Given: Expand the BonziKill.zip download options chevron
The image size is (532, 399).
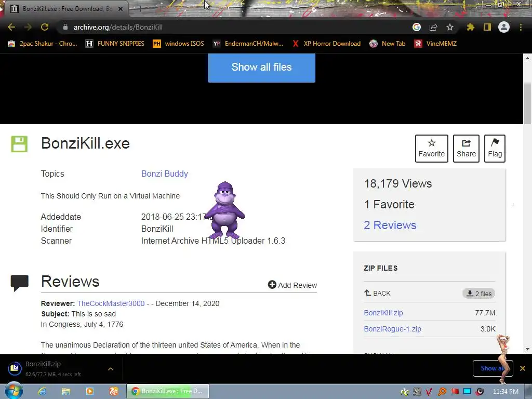Looking at the screenshot, I should (x=111, y=369).
